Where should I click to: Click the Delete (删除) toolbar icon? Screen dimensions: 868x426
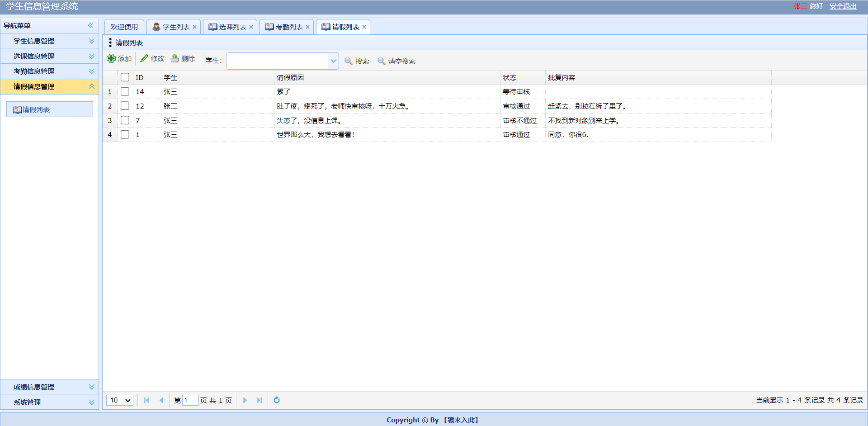point(175,58)
